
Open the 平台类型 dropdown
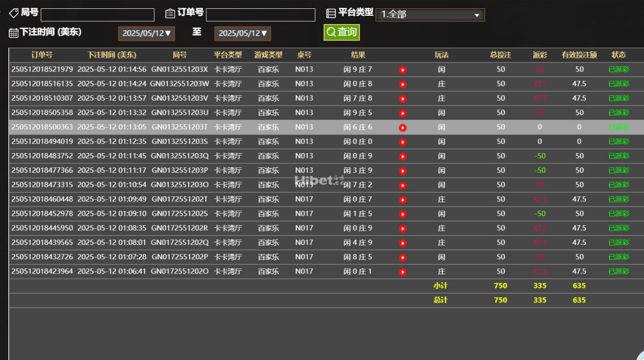[430, 15]
